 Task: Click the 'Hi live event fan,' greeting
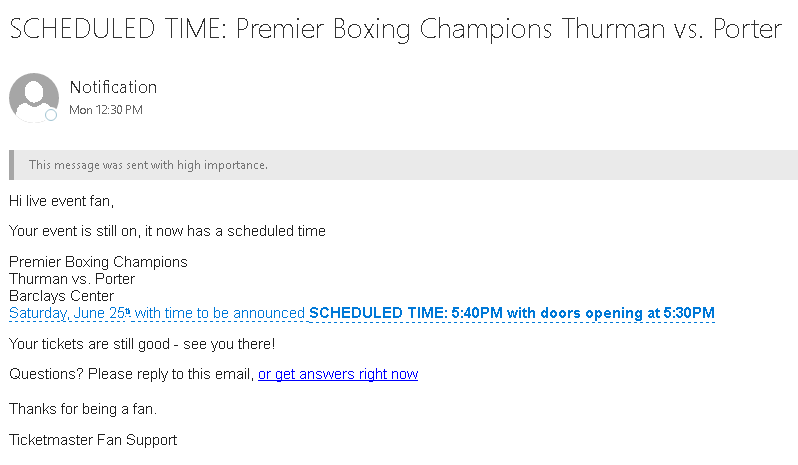[62, 201]
